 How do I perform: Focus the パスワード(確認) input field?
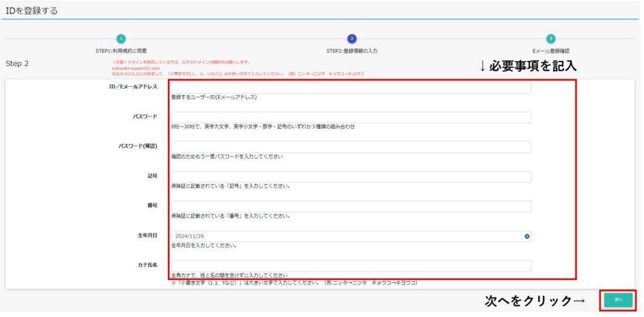(351, 147)
